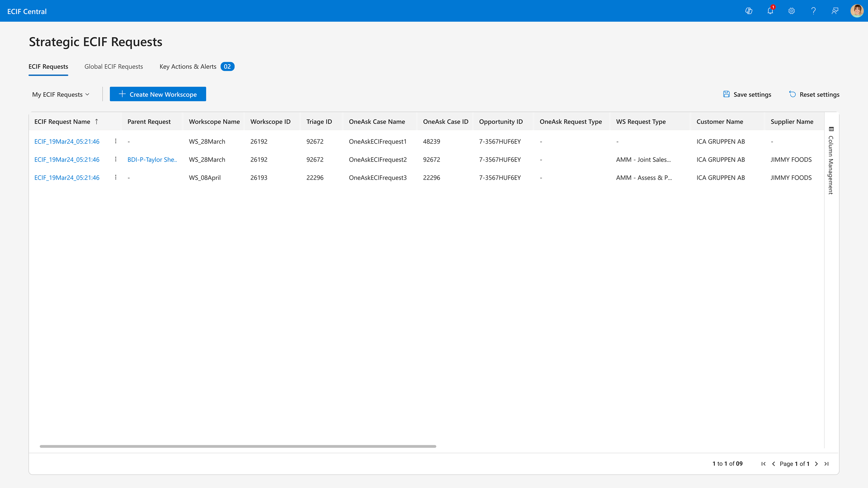Viewport: 868px width, 488px height.
Task: Click the horizontal table scrollbar
Action: click(238, 446)
